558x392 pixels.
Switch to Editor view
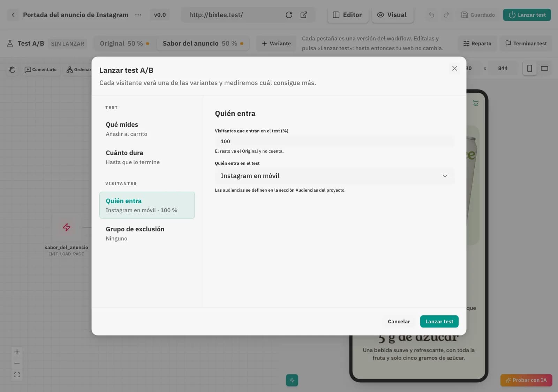tap(348, 15)
